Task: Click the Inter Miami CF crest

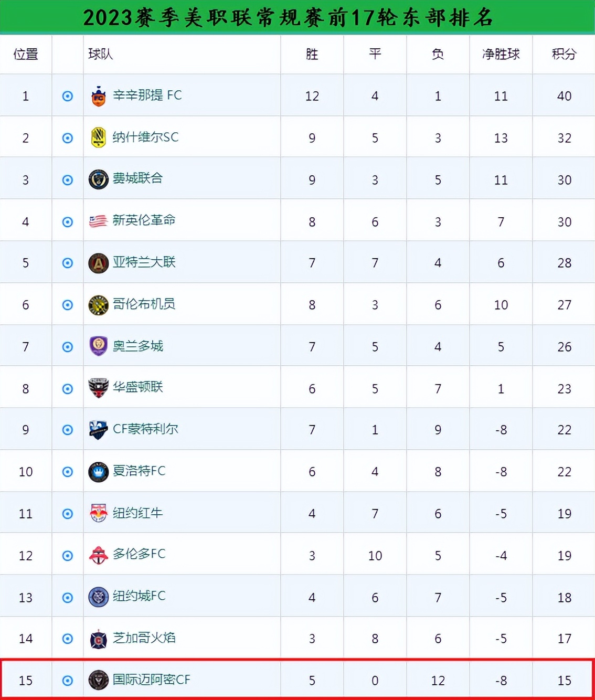Action: pyautogui.click(x=98, y=680)
